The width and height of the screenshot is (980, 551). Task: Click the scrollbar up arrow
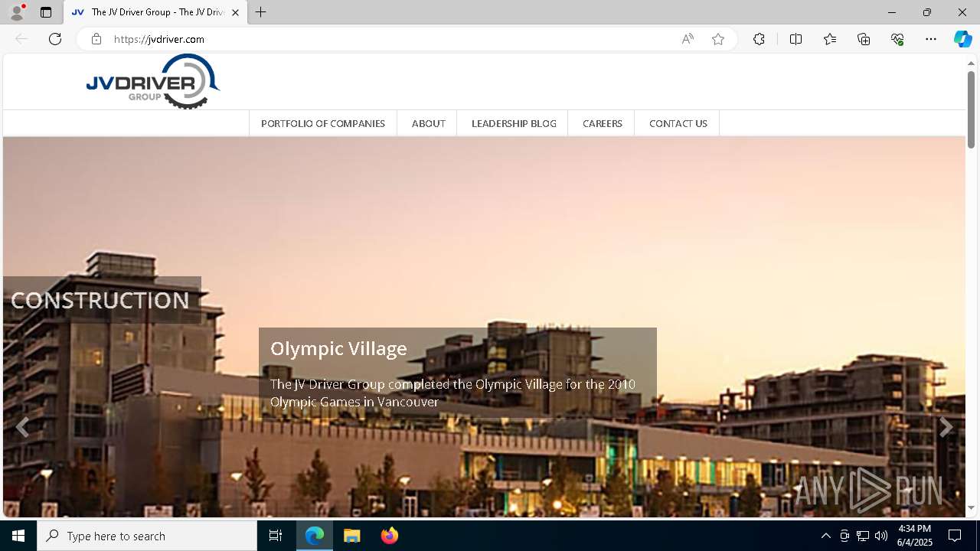pyautogui.click(x=971, y=63)
